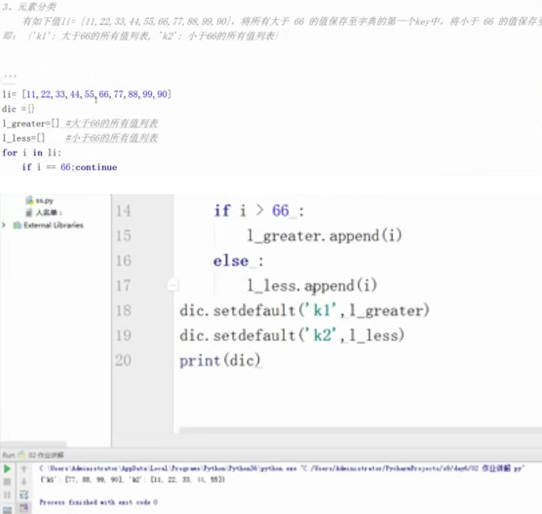Click the horizontal scrollbar under the project tree
The height and width of the screenshot is (514, 542).
33,443
